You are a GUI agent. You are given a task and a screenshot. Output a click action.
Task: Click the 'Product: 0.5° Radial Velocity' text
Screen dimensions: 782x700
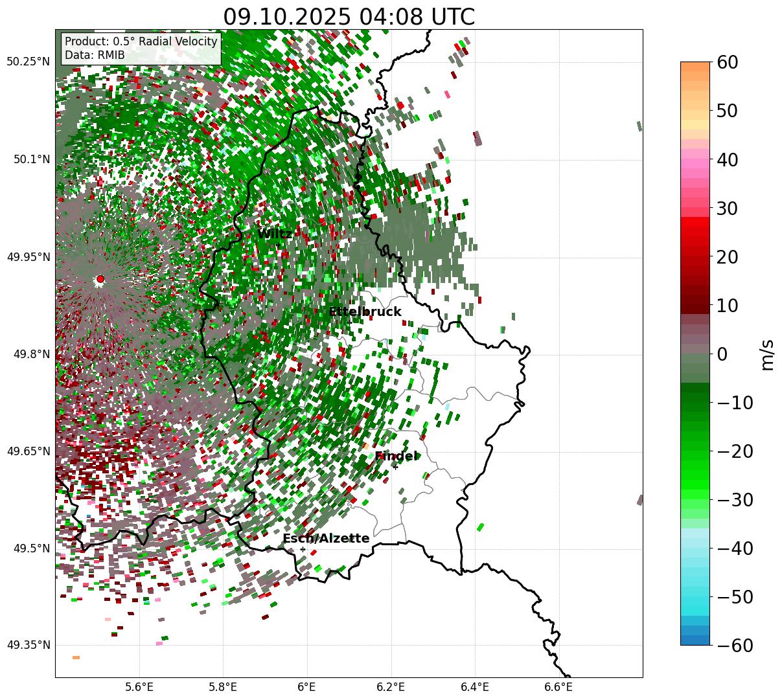pyautogui.click(x=141, y=41)
